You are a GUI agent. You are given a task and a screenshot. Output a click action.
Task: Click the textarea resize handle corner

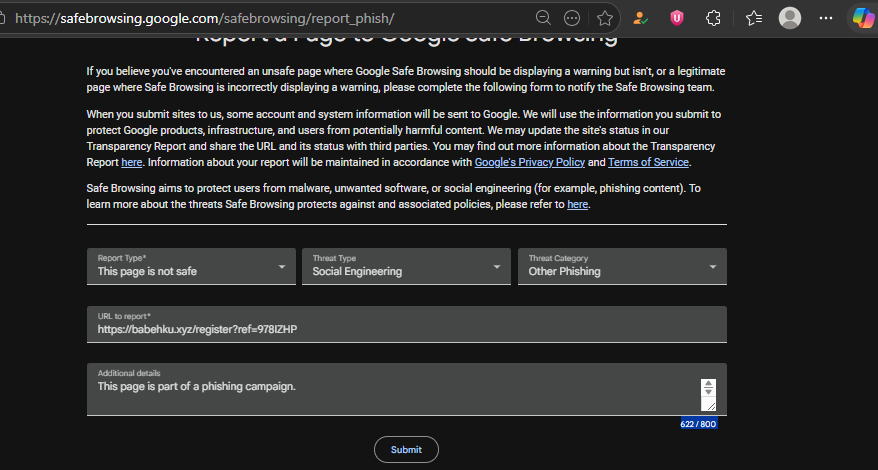[x=710, y=406]
